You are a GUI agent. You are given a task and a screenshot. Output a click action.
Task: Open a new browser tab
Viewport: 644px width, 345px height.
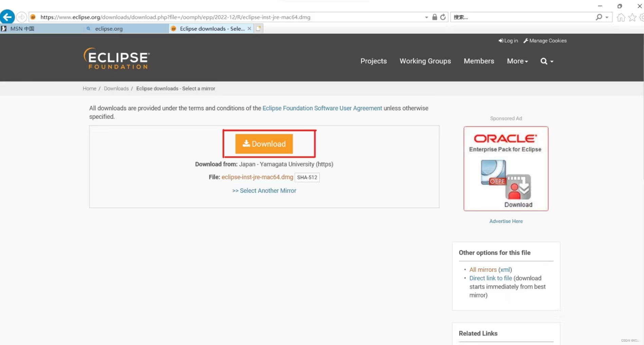click(258, 28)
